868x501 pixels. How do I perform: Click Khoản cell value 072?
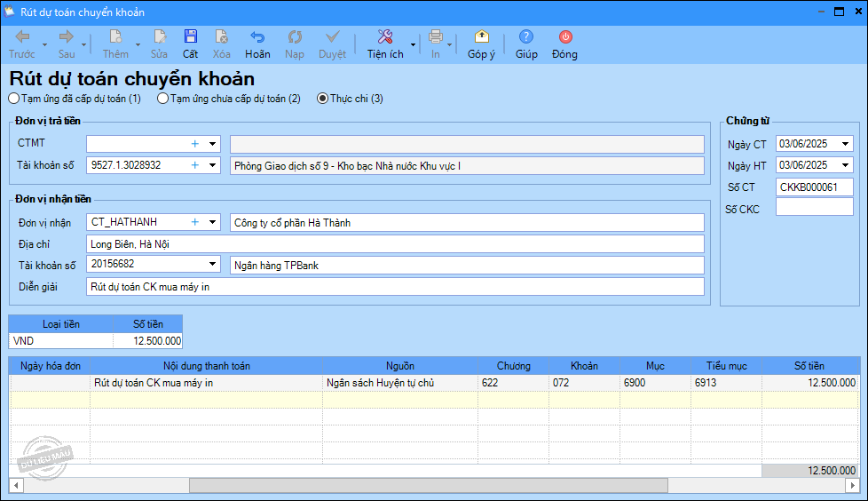584,383
